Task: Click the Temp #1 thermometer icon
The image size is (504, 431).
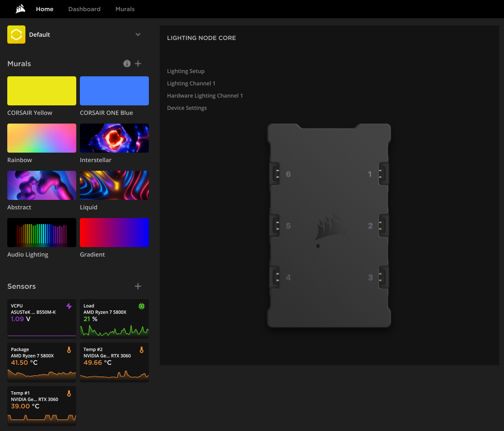Action: pyautogui.click(x=69, y=394)
